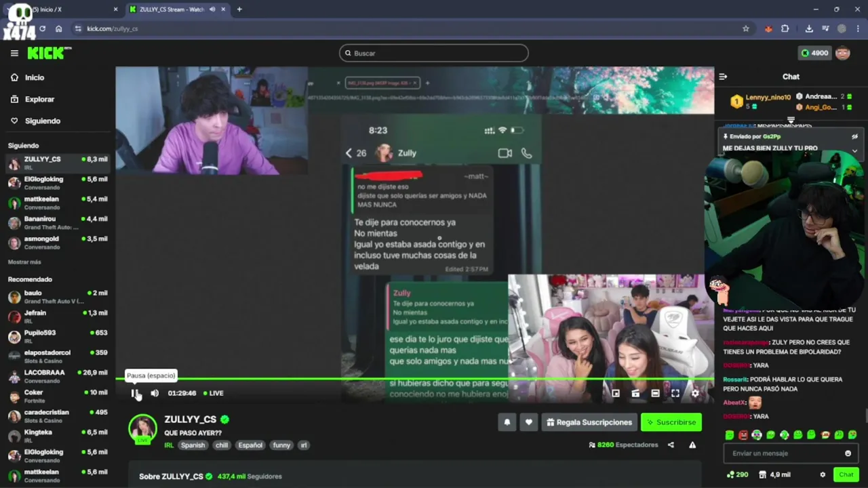Open ZULLYY_CS channel in following list
The image size is (868, 488).
(x=58, y=163)
